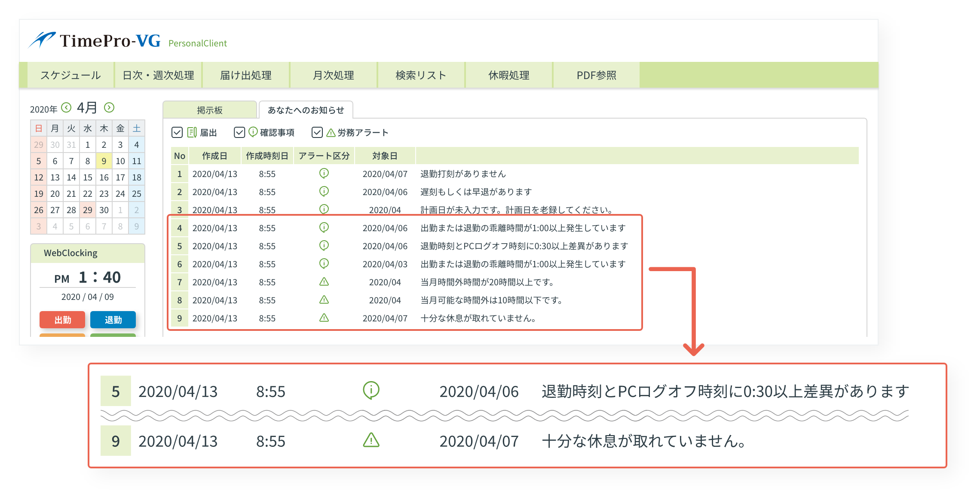980x501 pixels.
Task: Open the 検索リスト menu
Action: click(421, 75)
